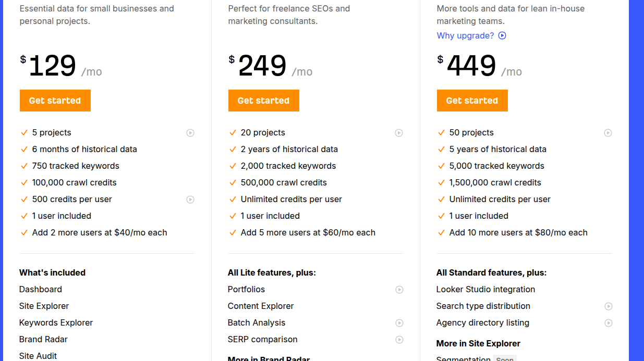Play video icon next to 5 projects
Screen dimensions: 644x361
pyautogui.click(x=190, y=133)
